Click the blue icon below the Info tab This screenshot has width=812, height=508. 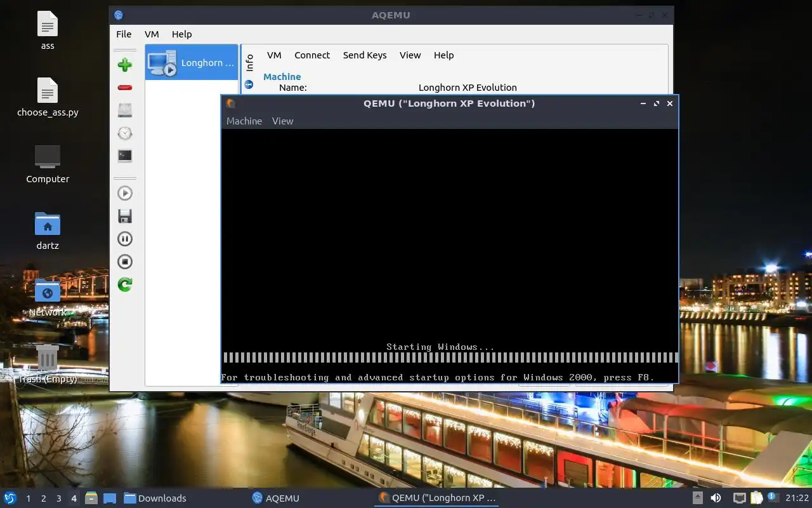coord(249,84)
